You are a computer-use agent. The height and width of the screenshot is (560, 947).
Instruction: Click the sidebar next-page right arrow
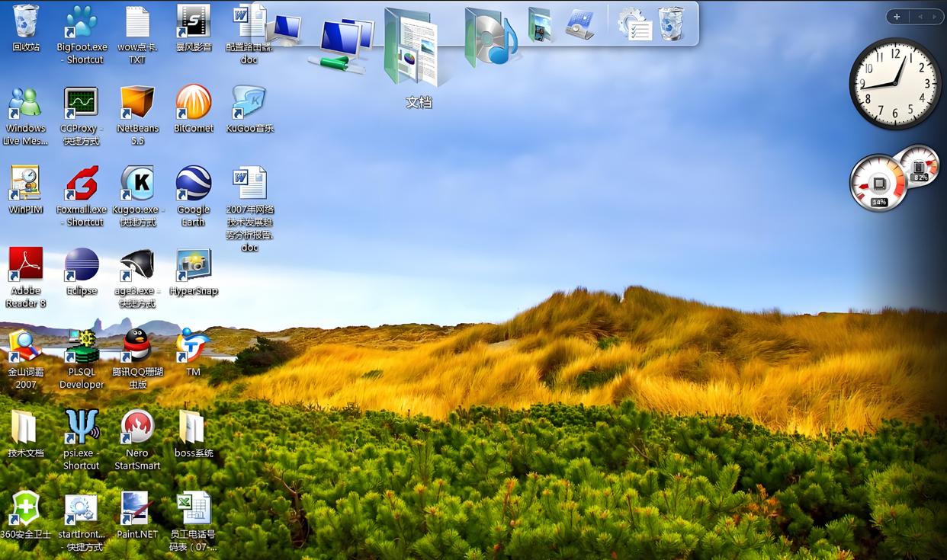coord(935,17)
